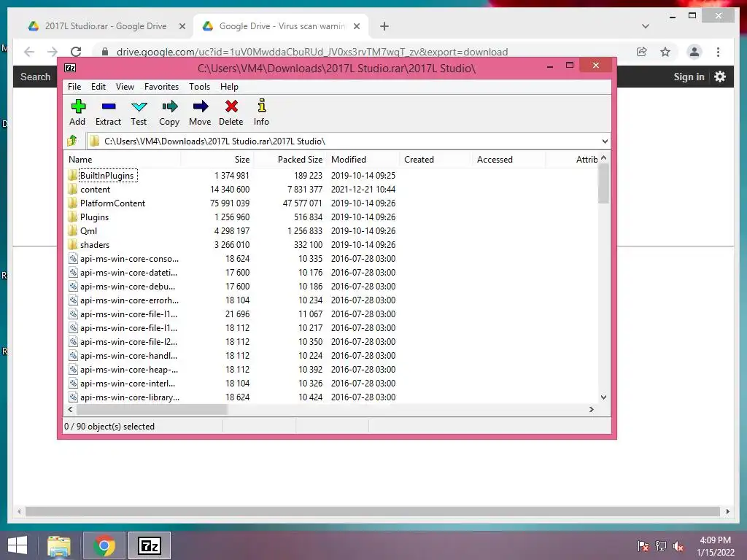Select the Plugins folder
Image resolution: width=747 pixels, height=560 pixels.
coord(94,217)
